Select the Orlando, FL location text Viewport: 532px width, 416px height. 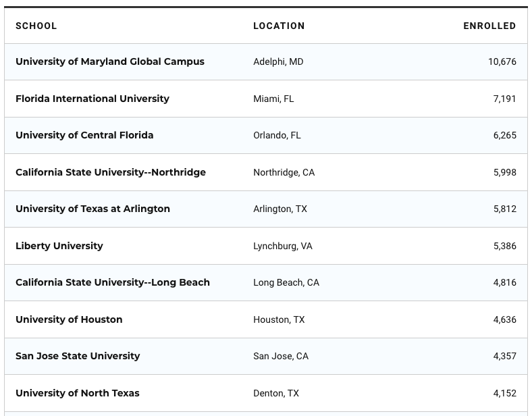point(277,135)
